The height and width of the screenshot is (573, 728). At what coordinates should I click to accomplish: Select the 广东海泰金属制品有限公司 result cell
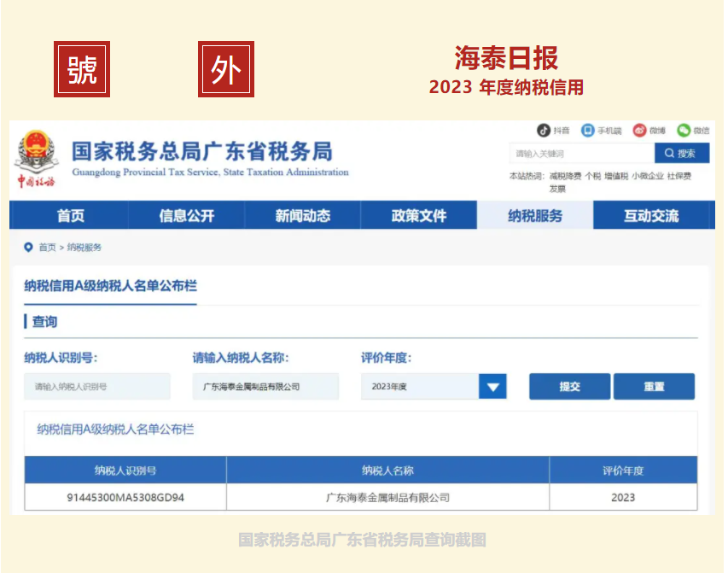(387, 497)
